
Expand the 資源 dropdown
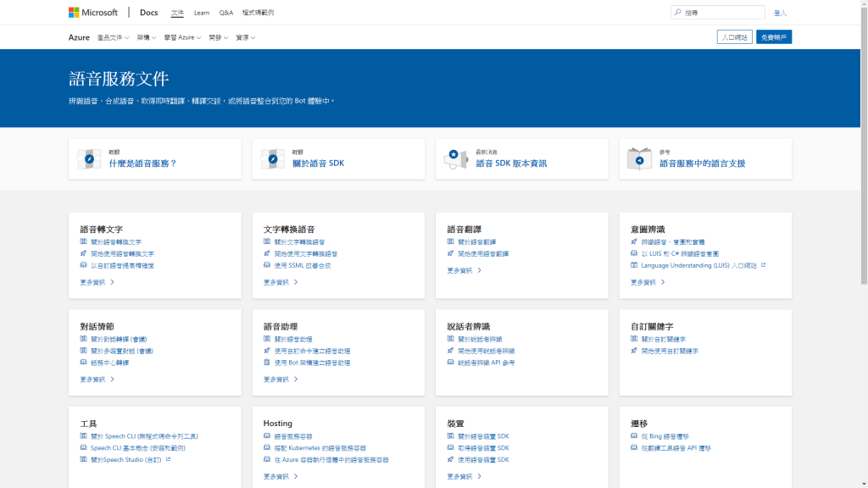(245, 37)
